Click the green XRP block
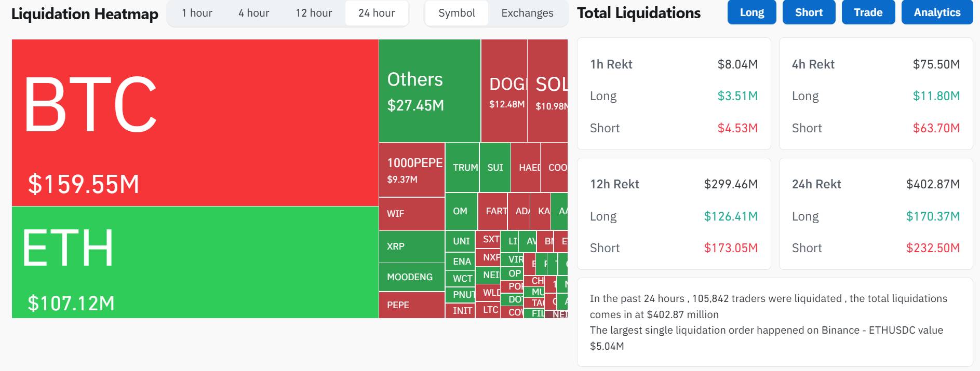This screenshot has width=980, height=371. (x=412, y=246)
